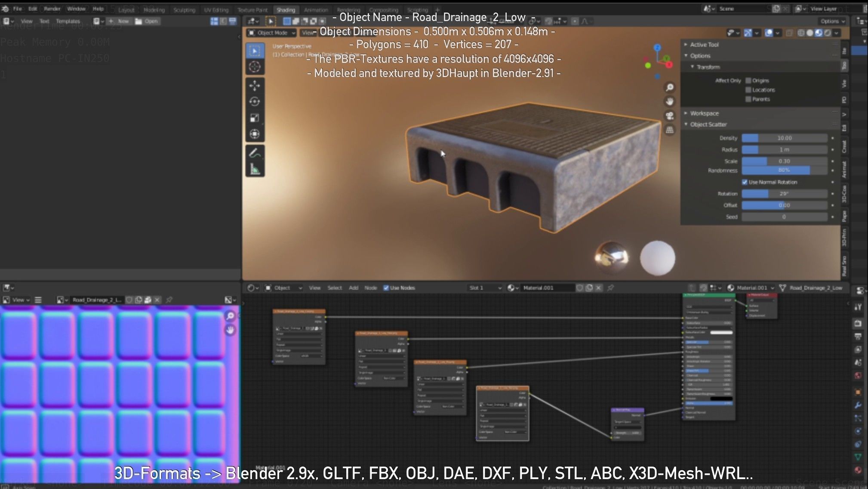Enable wireframe viewport shading
Screen dimensions: 868x489
point(801,33)
